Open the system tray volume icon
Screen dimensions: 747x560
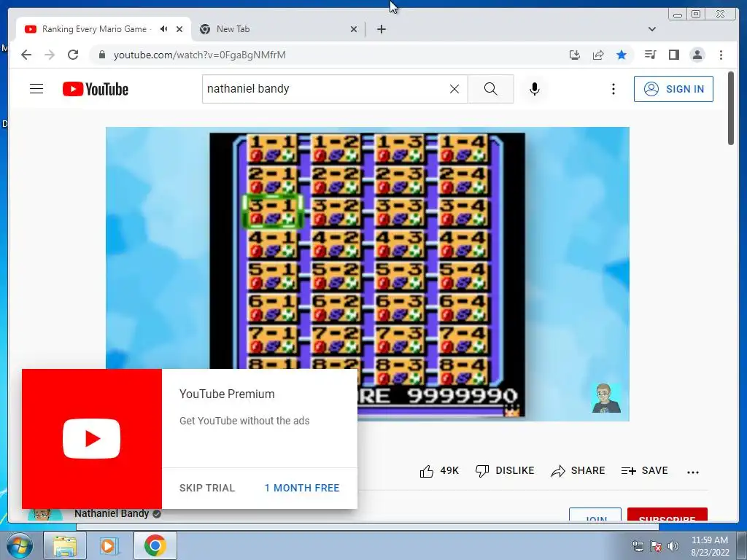[x=673, y=546]
